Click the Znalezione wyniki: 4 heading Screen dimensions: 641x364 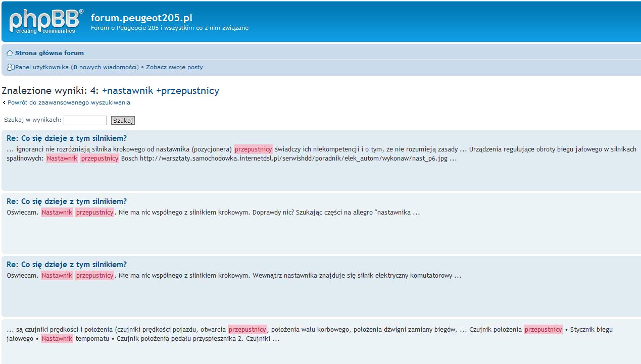click(x=50, y=91)
